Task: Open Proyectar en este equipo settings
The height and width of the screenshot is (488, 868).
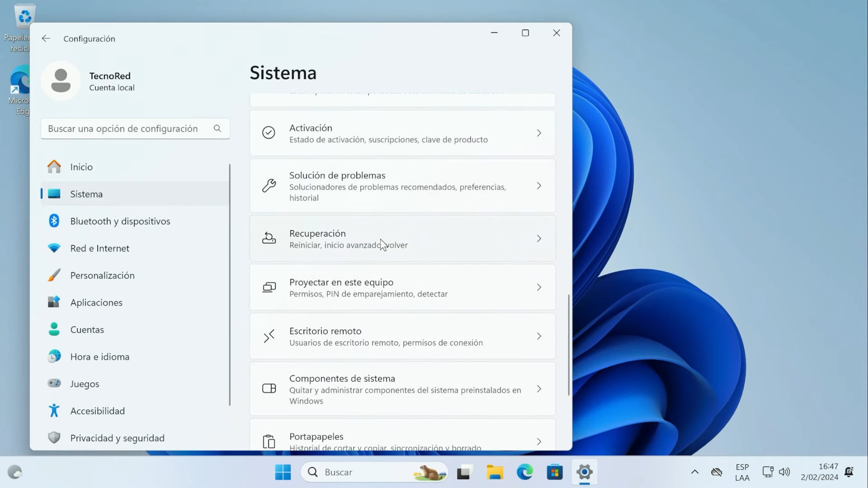Action: click(402, 287)
